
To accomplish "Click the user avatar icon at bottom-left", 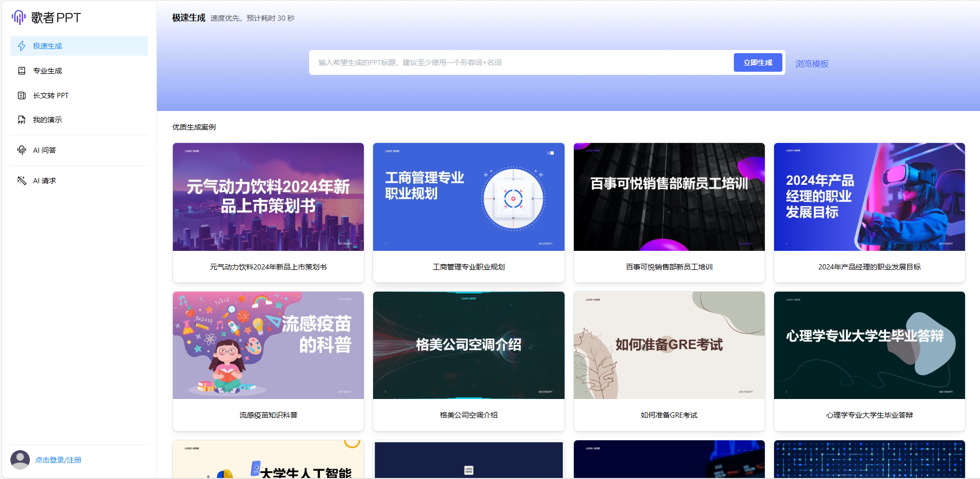I will [x=20, y=460].
